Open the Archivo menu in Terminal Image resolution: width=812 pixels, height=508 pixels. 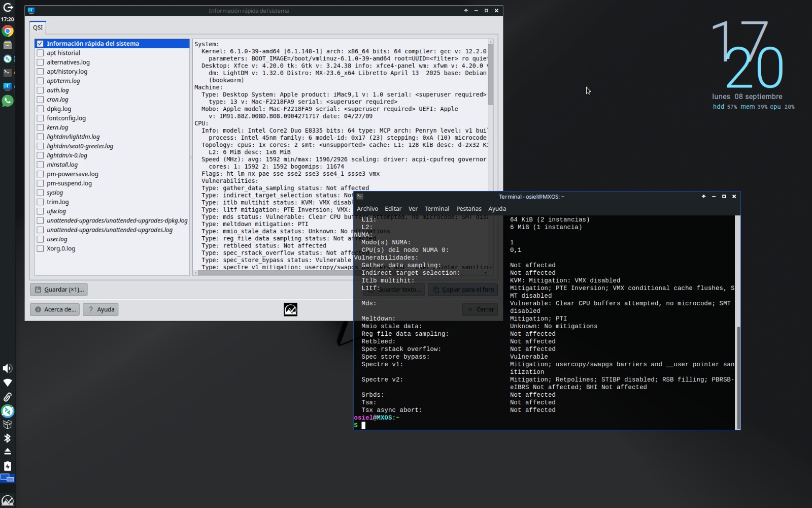(367, 209)
